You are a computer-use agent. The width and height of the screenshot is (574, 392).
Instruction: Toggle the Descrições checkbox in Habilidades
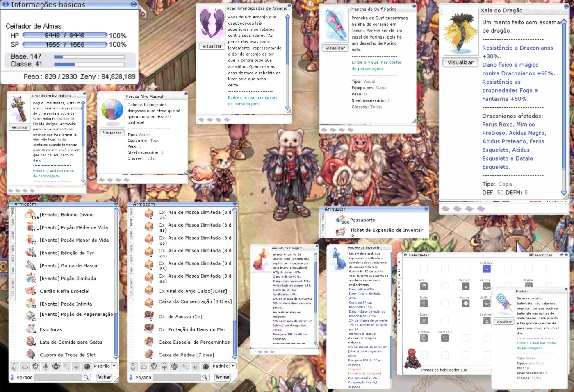(x=531, y=255)
